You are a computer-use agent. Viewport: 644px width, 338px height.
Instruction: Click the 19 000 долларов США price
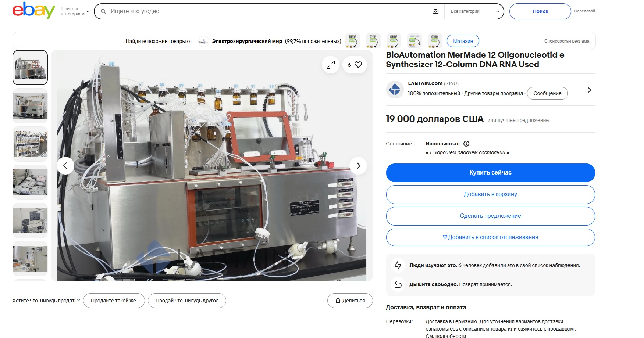point(435,119)
